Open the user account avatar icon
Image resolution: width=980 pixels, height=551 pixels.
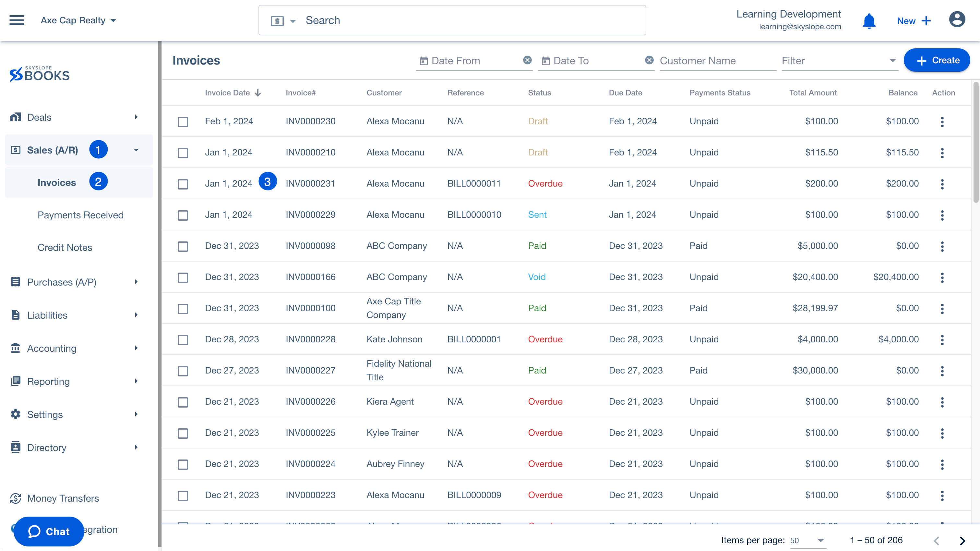point(957,20)
